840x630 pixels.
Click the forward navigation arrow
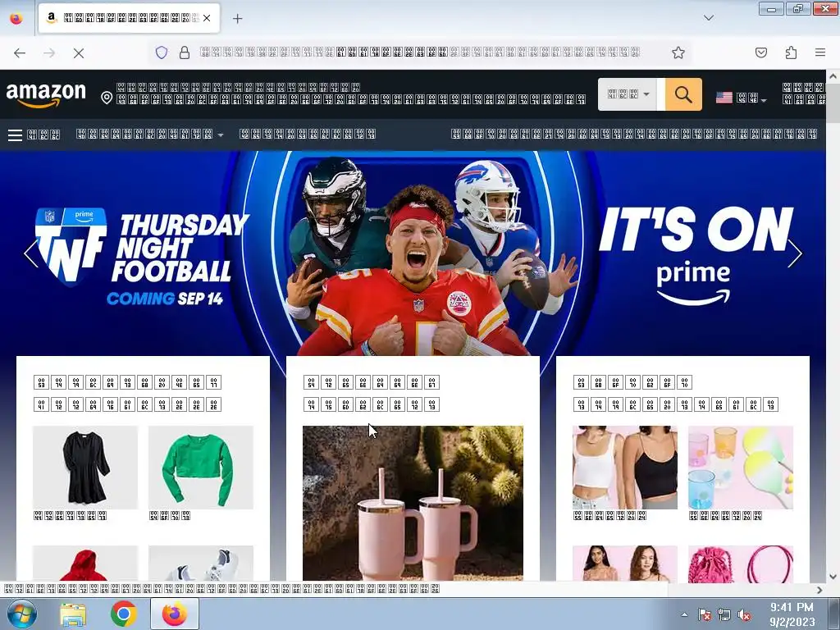pyautogui.click(x=49, y=53)
